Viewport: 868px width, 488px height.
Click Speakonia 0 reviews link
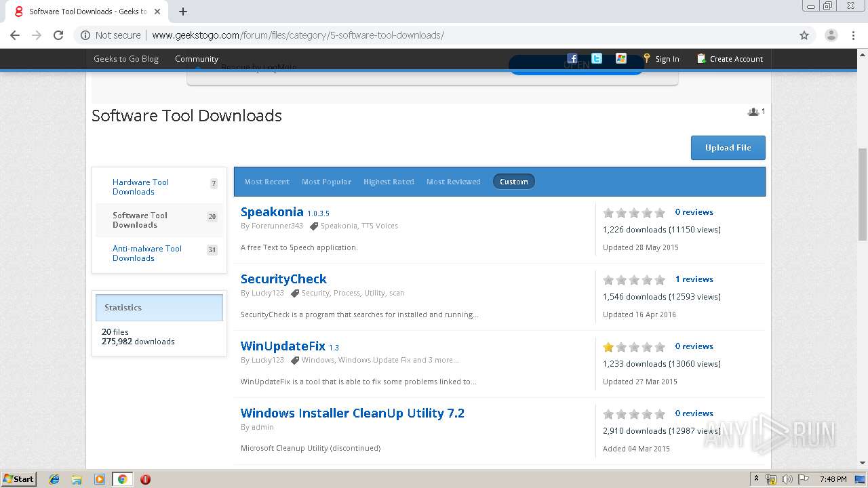(694, 212)
